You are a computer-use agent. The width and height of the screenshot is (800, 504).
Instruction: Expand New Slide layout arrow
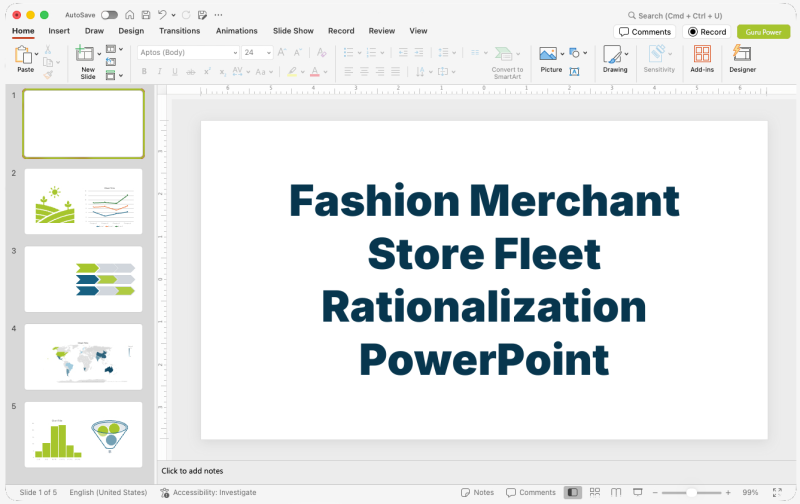(x=99, y=54)
